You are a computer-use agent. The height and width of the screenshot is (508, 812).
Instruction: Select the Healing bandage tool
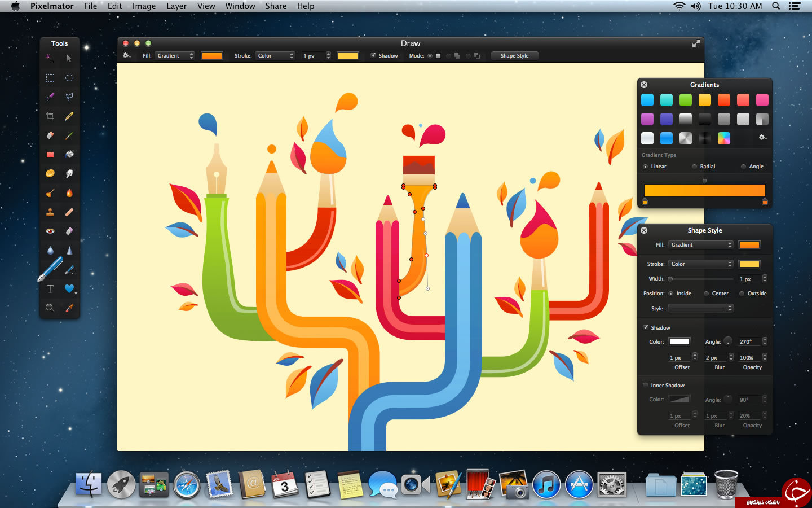pos(69,212)
